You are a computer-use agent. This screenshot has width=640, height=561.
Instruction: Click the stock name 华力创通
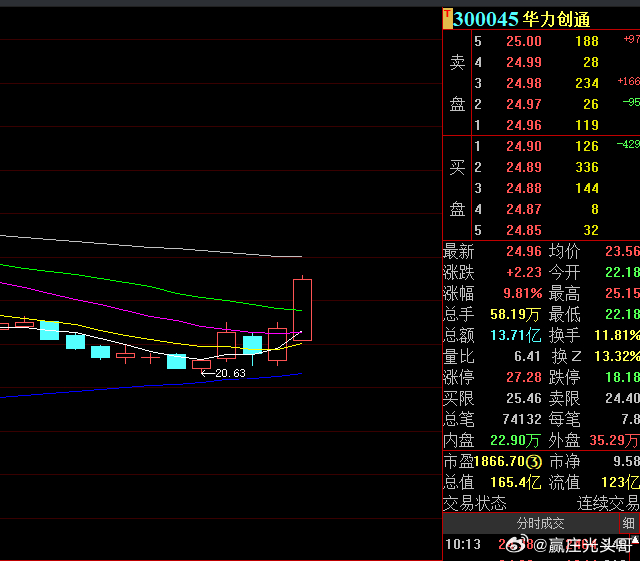tap(556, 19)
